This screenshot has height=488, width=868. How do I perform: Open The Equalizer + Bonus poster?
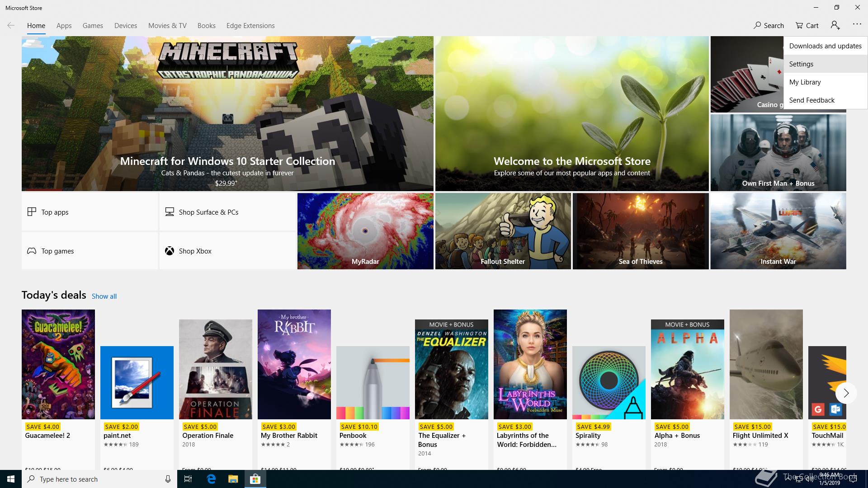pos(452,369)
